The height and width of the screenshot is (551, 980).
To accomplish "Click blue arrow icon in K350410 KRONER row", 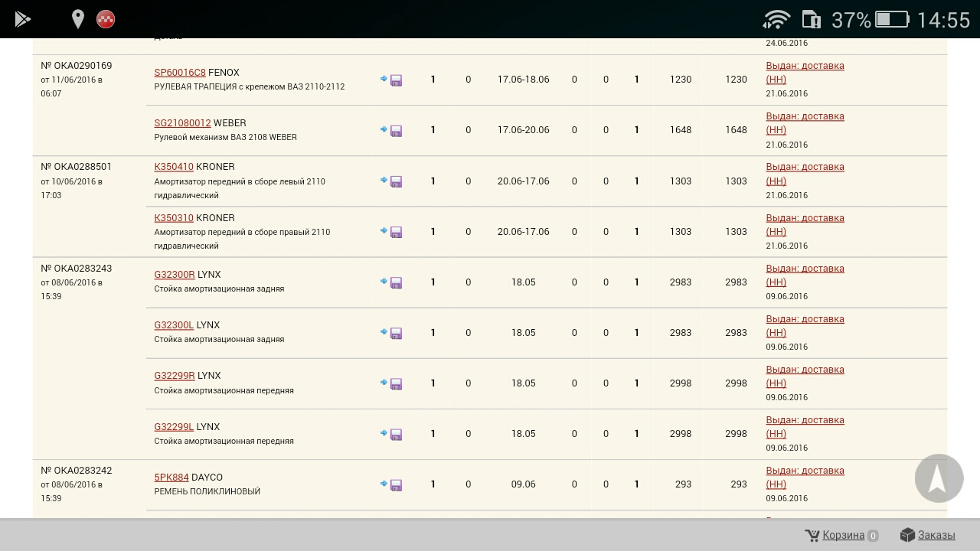I will 384,181.
